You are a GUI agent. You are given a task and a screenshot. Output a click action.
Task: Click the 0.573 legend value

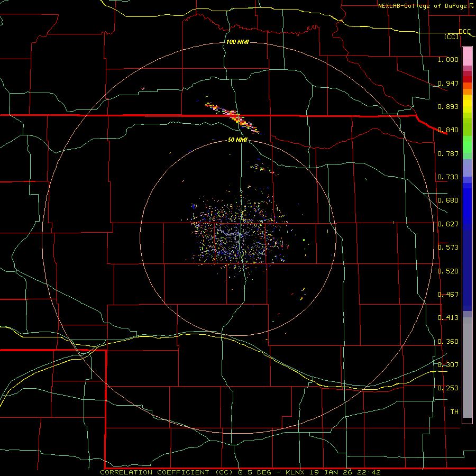click(x=448, y=247)
